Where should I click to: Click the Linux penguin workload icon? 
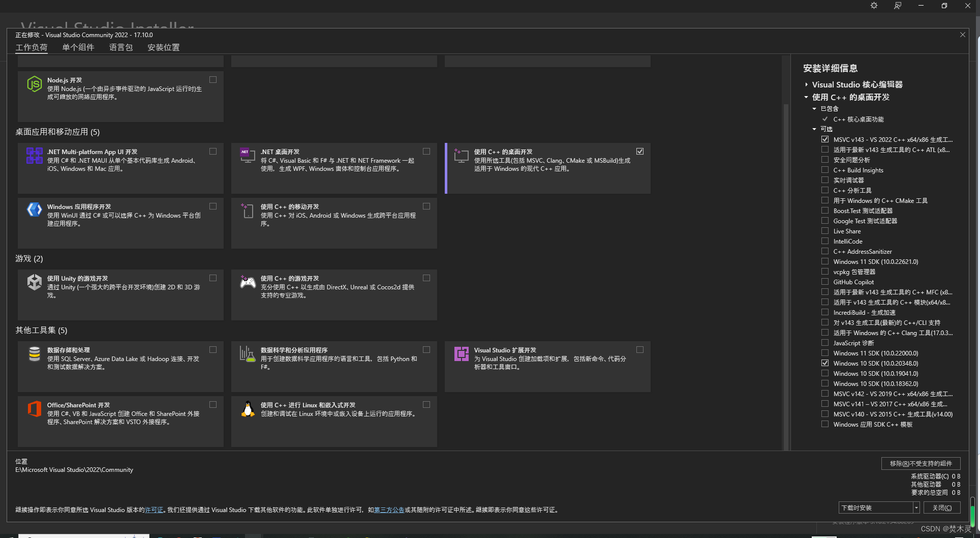coord(248,409)
